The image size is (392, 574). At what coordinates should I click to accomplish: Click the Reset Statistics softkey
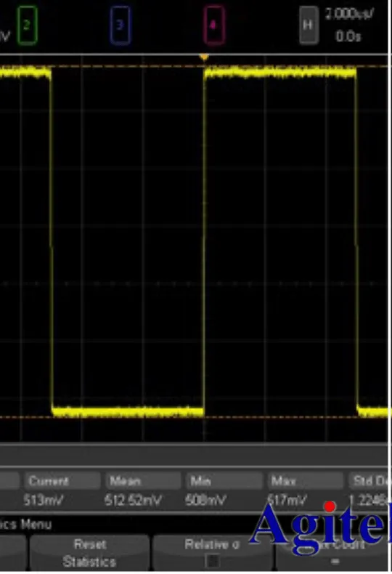[89, 553]
